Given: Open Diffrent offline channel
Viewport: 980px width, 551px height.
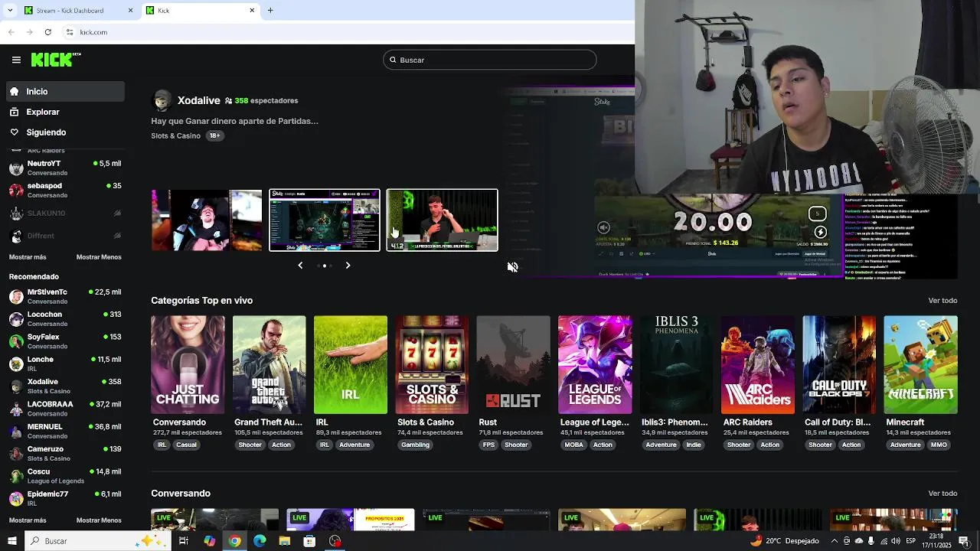Looking at the screenshot, I should click(65, 236).
